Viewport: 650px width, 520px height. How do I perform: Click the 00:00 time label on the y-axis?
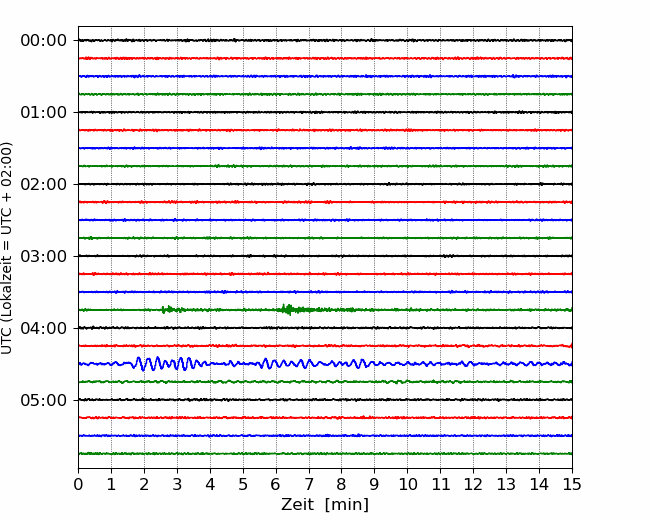click(x=44, y=41)
